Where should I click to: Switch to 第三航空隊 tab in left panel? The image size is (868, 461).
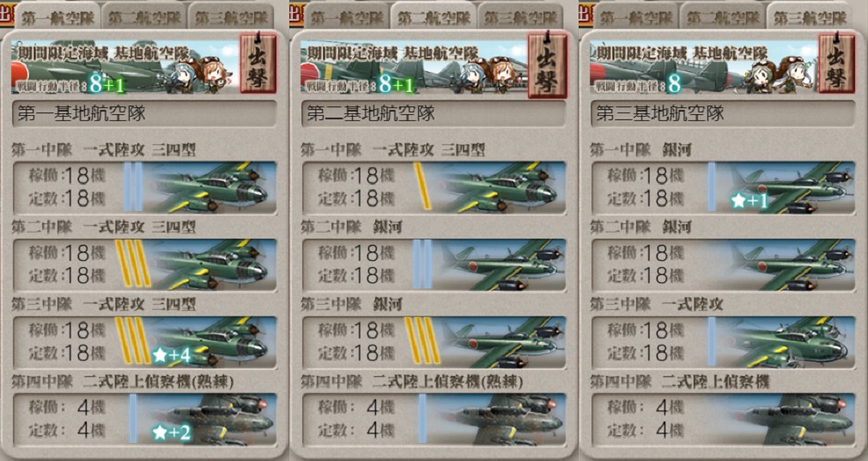point(232,17)
